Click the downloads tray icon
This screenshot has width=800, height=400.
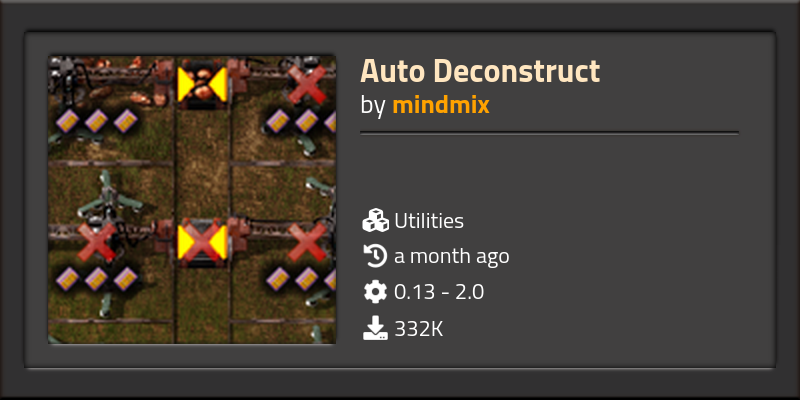click(x=376, y=328)
